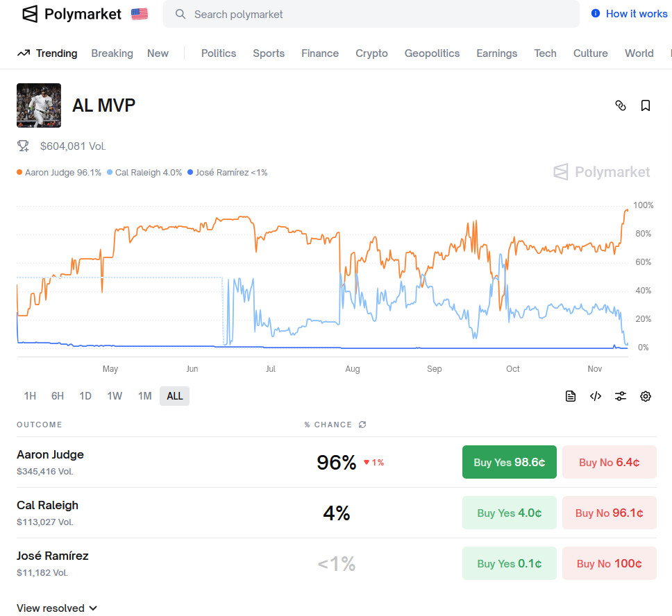Open the Sports category tab

pyautogui.click(x=269, y=53)
